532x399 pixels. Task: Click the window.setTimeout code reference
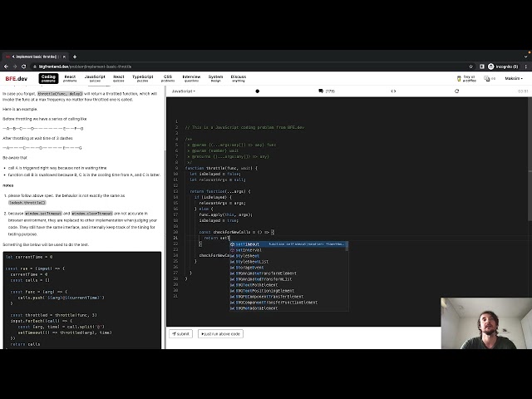point(43,214)
